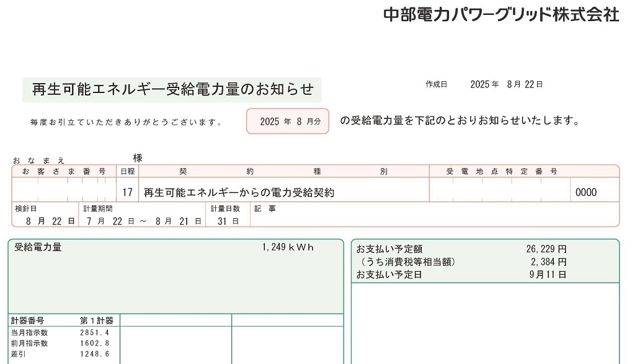Select the 0000 value in the table

click(x=586, y=192)
